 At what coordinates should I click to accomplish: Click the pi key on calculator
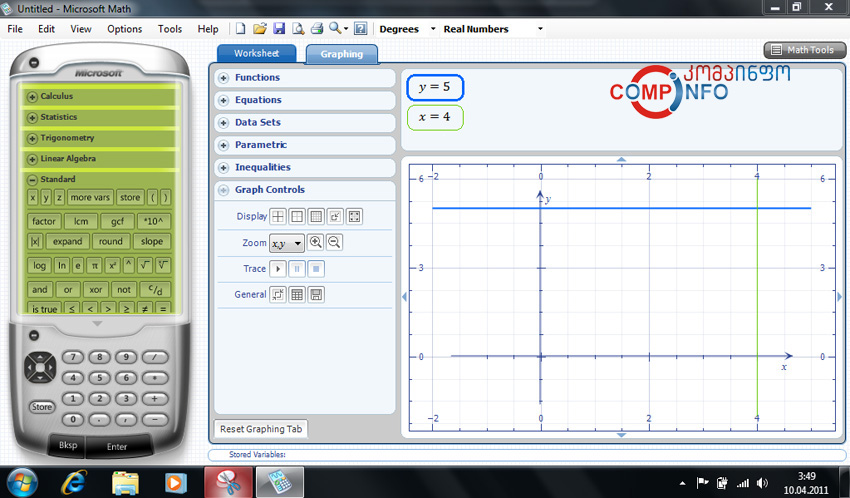95,266
